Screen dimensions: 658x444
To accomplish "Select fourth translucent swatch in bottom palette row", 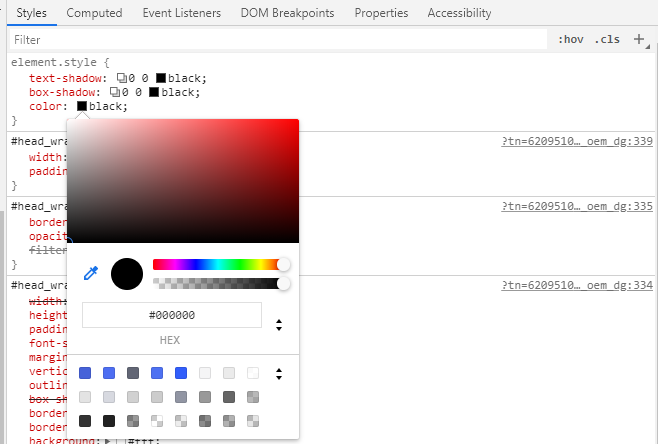I will [157, 421].
